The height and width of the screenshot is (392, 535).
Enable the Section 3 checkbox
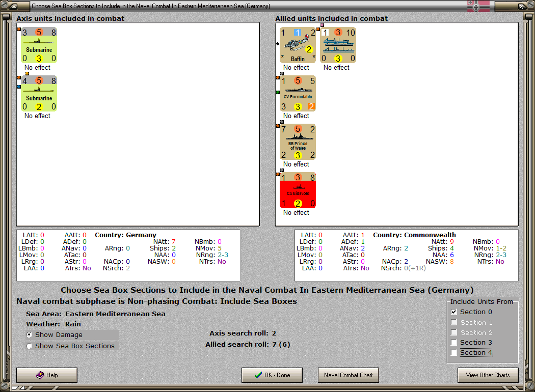coord(454,342)
